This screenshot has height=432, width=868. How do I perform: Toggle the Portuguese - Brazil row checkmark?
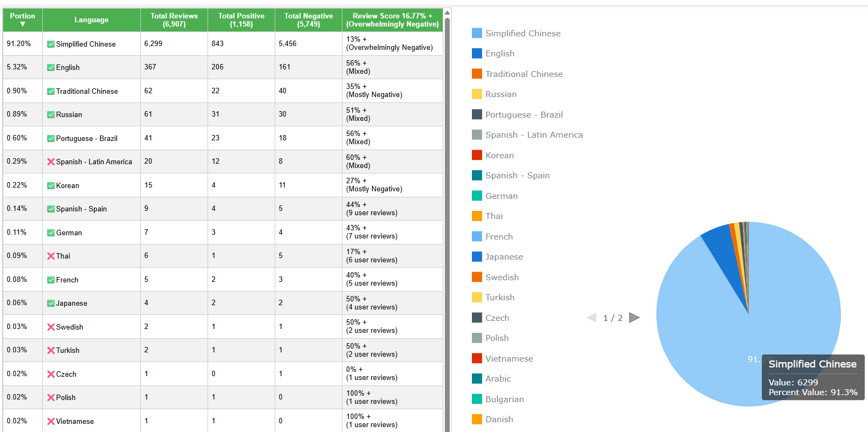pyautogui.click(x=51, y=139)
